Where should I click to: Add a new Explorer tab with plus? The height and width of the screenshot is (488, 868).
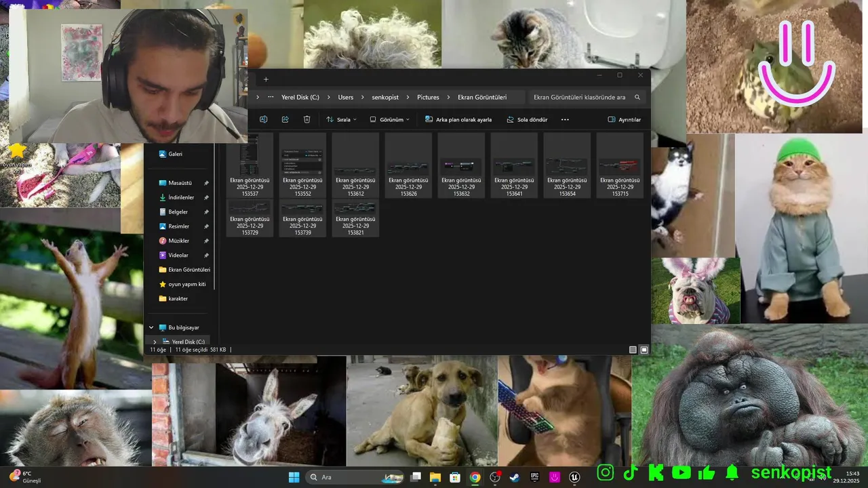tap(266, 79)
